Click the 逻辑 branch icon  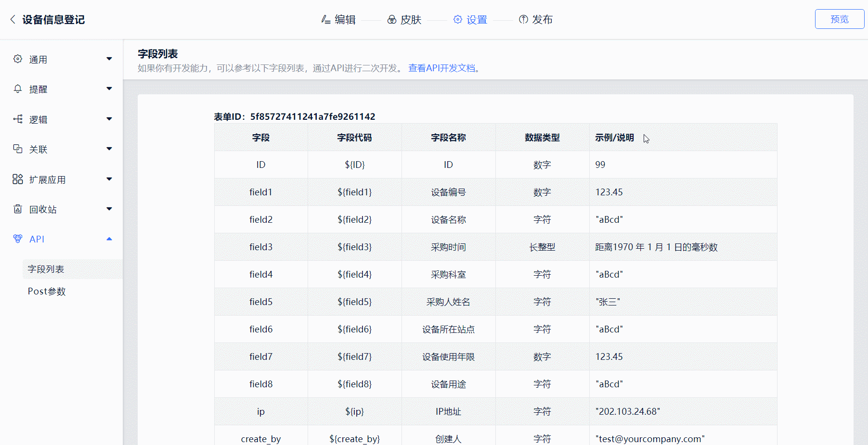tap(18, 119)
